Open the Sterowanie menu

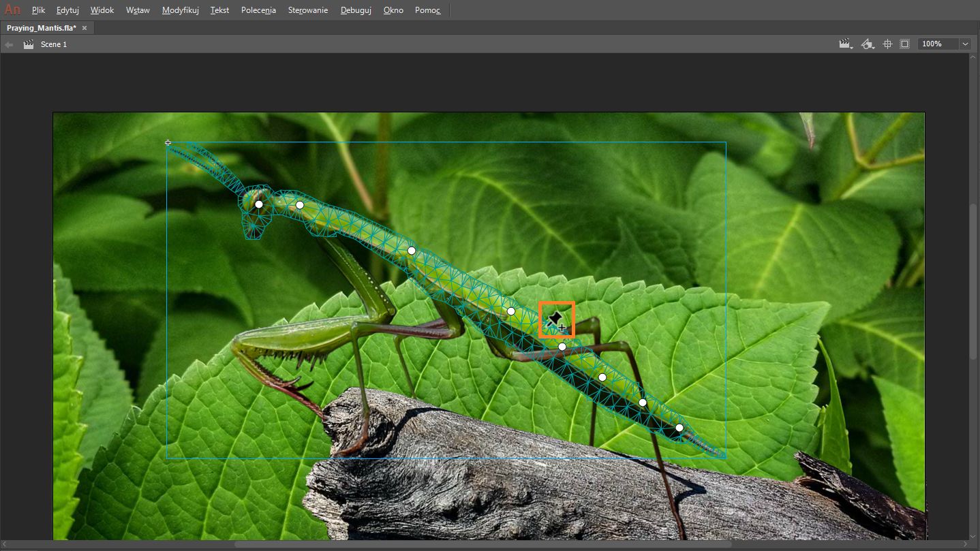tap(307, 10)
